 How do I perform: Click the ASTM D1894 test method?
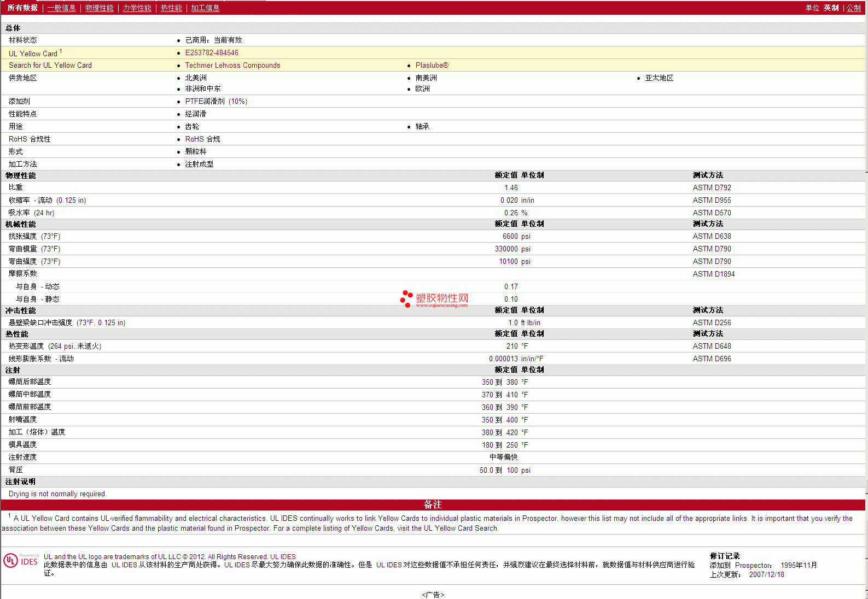point(714,274)
